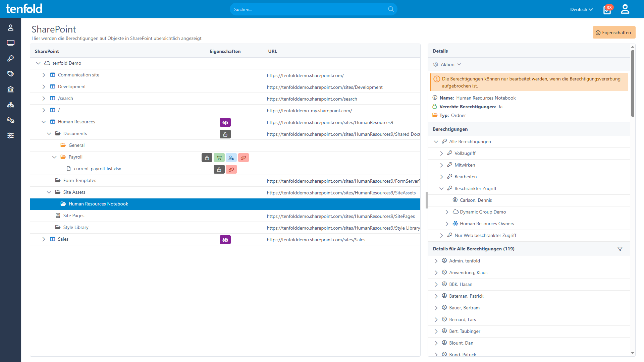Screen dimensions: 644x362
Task: Click lock icon on current-payroll-list.xlsx row
Action: 219,169
